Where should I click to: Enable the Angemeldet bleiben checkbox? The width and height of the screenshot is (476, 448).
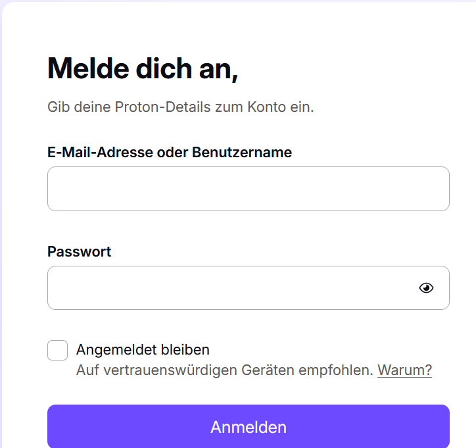[58, 350]
